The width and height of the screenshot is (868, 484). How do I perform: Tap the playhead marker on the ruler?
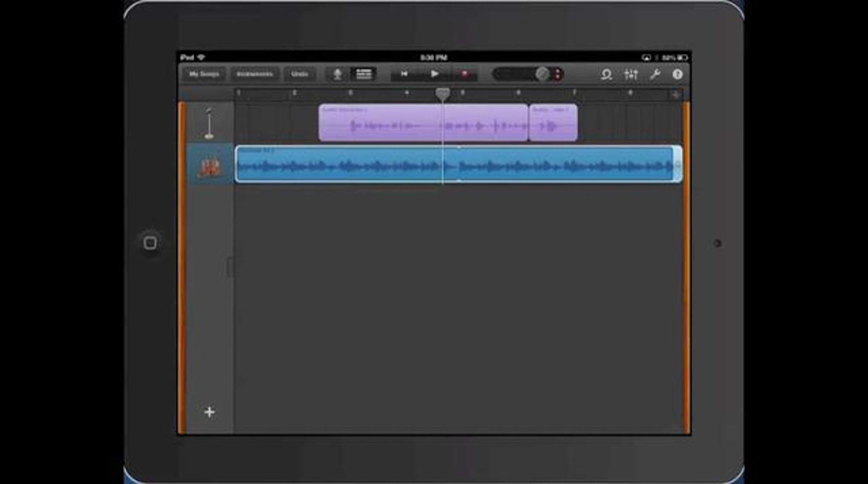442,94
